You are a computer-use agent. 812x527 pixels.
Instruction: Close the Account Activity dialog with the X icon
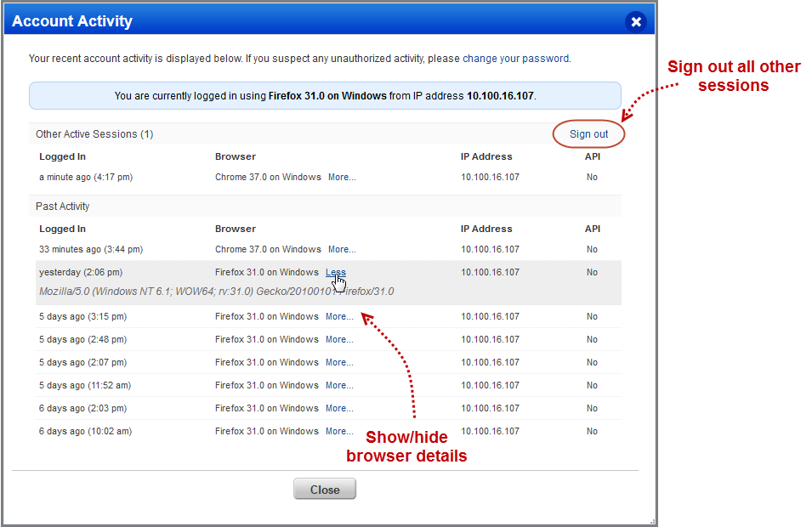[635, 21]
